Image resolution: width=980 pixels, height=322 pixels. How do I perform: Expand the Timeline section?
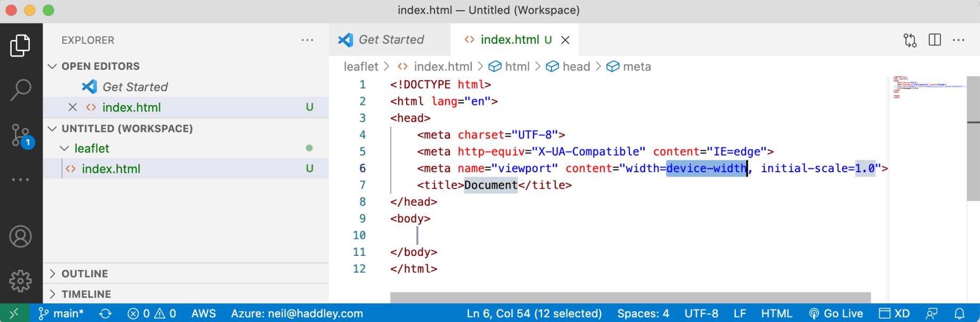click(x=52, y=294)
